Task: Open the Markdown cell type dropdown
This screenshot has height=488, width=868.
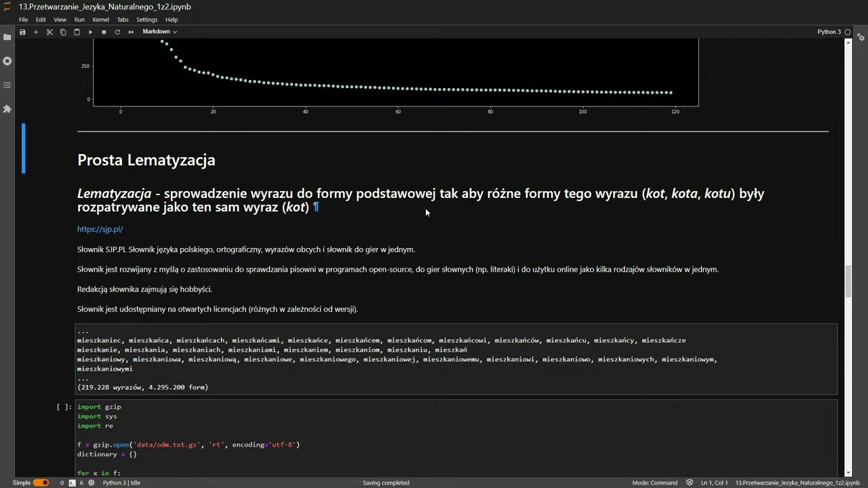Action: point(159,32)
